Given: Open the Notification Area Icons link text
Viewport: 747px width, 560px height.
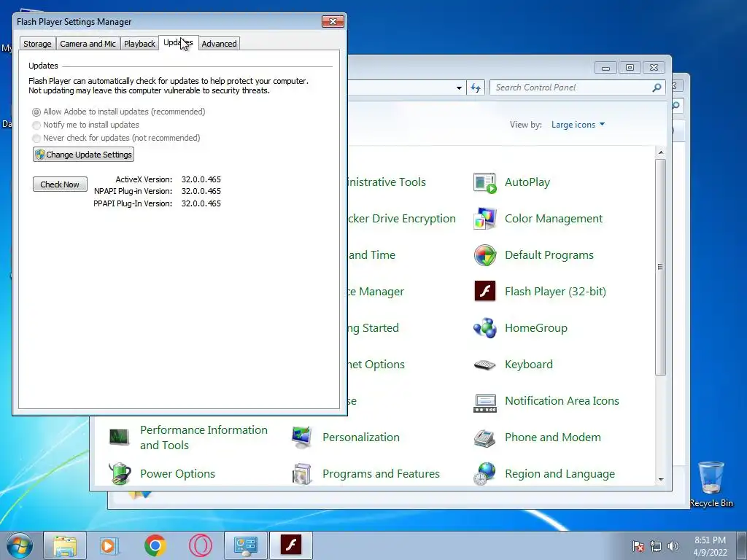Looking at the screenshot, I should click(x=562, y=402).
